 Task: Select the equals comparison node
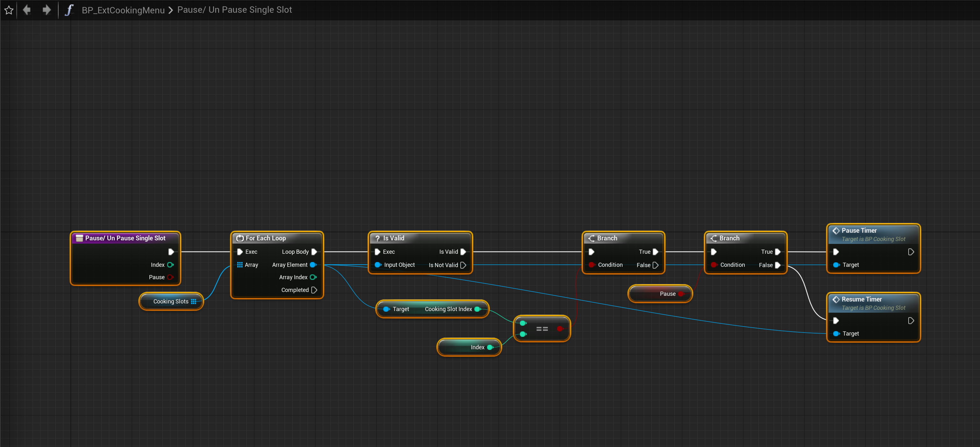click(542, 329)
